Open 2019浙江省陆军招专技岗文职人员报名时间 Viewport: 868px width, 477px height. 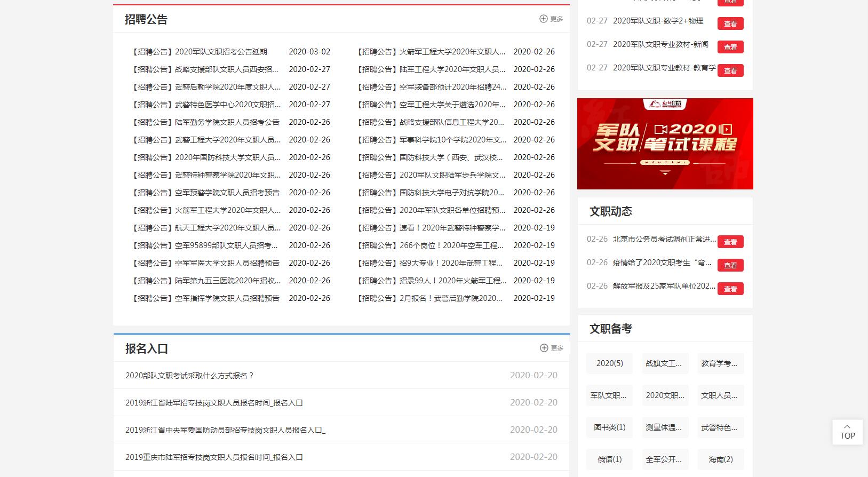214,403
